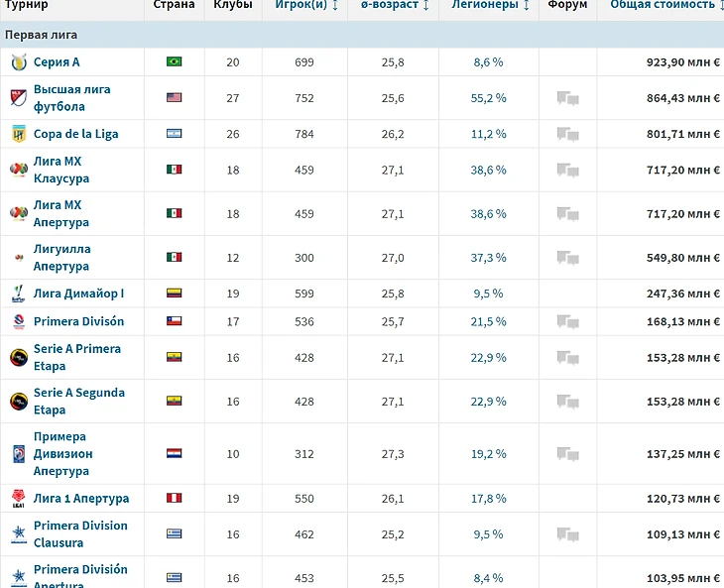Open forum for Лига MX Клаусура
This screenshot has width=724, height=588.
coord(567,171)
